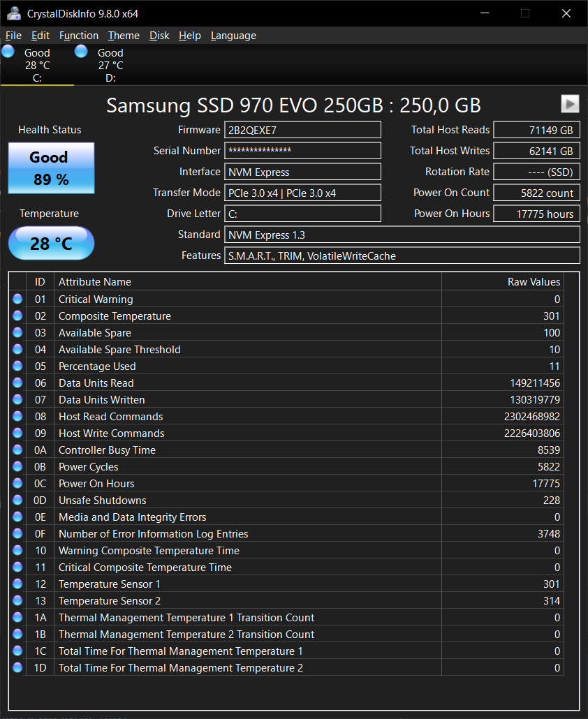The image size is (588, 719).
Task: Open the Language menu
Action: coord(233,36)
